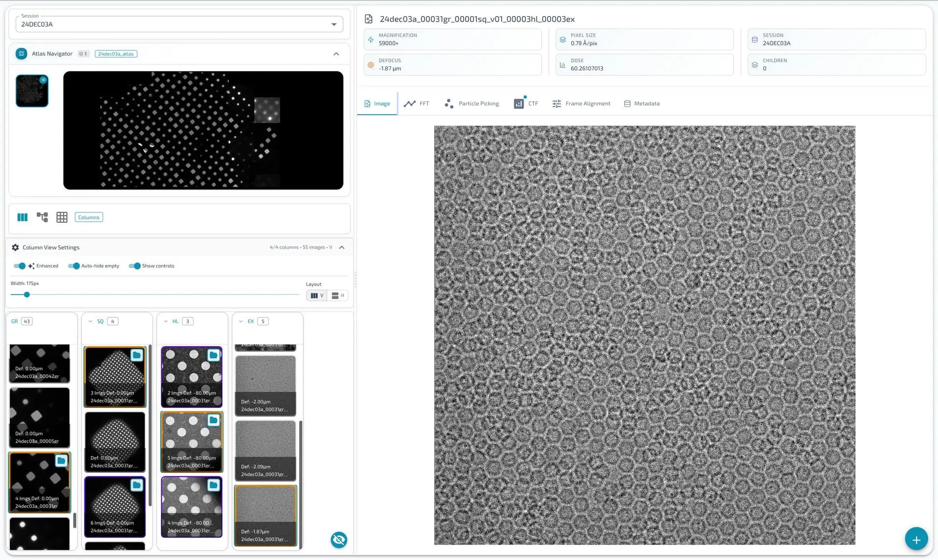Click the Pixel Size layers icon
This screenshot has width=938, height=560.
(563, 40)
